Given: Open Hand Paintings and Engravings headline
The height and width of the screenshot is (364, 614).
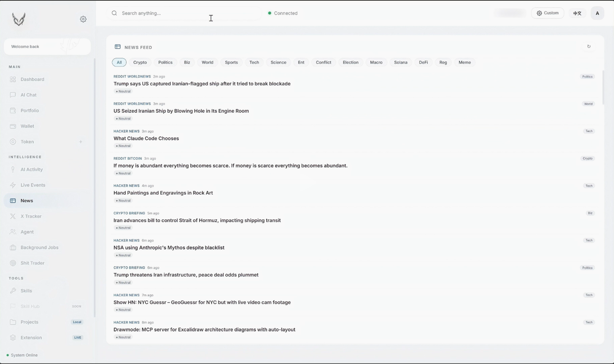Looking at the screenshot, I should click(x=163, y=193).
